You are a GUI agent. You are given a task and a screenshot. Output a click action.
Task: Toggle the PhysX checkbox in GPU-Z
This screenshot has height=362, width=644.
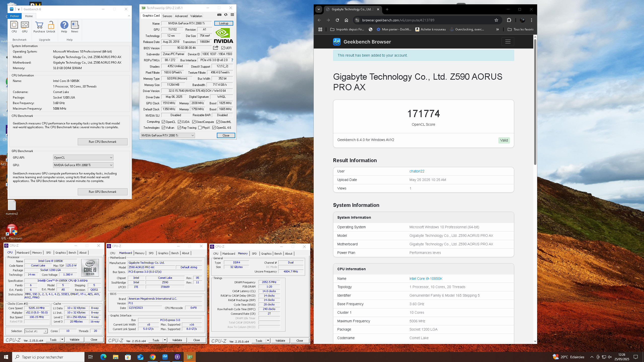coord(200,128)
